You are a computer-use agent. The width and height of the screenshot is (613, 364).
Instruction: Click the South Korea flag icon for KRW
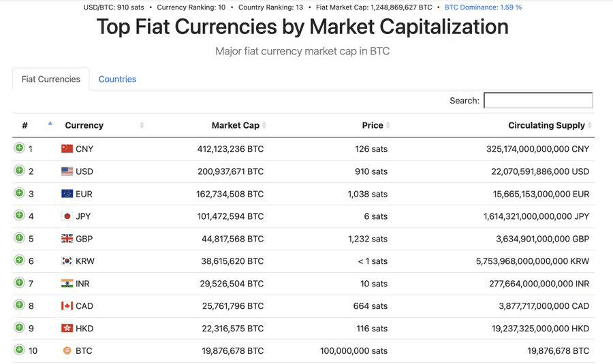pos(67,261)
